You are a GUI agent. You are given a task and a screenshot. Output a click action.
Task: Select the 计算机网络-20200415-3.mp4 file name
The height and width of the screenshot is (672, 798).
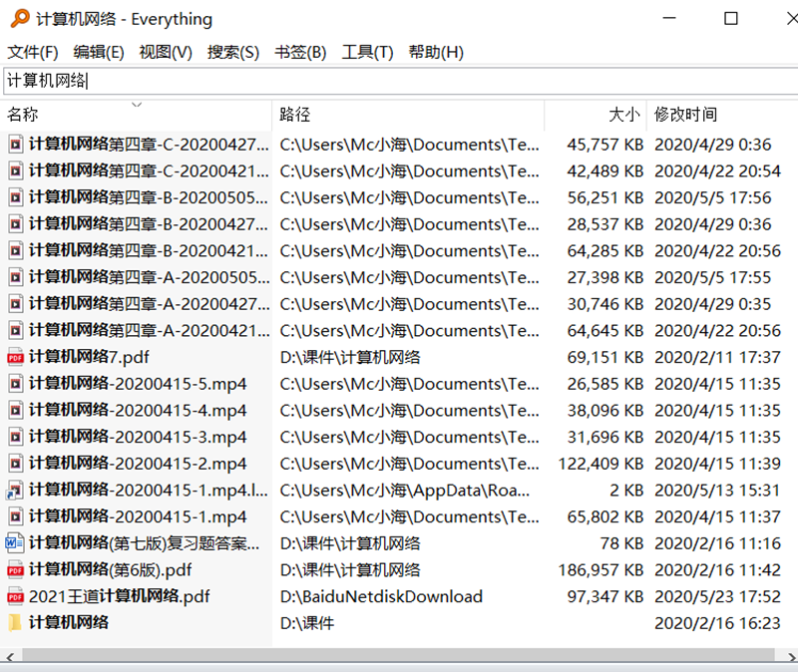click(x=138, y=437)
